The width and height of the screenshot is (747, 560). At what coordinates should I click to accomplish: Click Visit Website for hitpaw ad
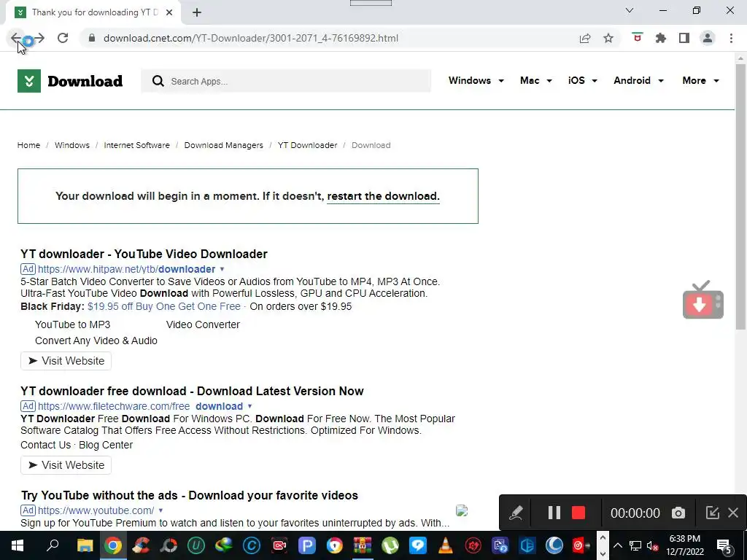pos(66,361)
